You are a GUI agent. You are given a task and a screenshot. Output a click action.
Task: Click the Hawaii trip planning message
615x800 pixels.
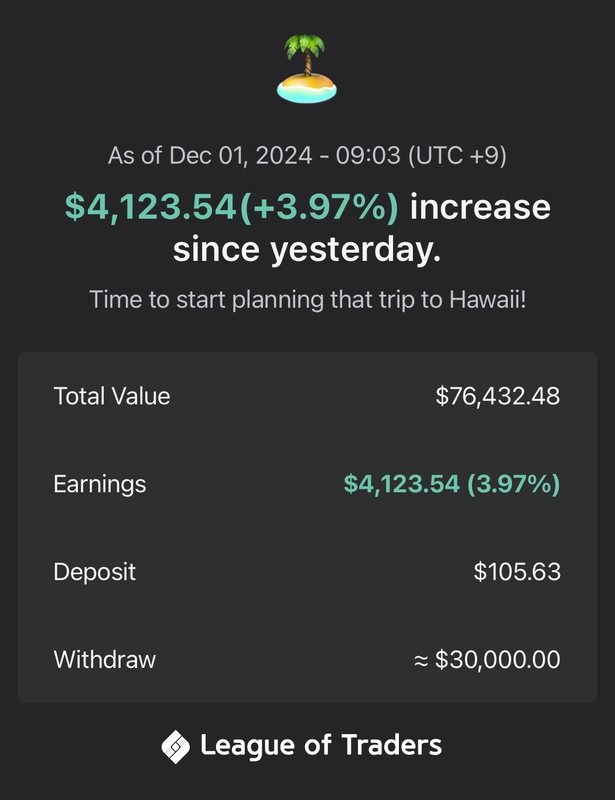[x=308, y=299]
